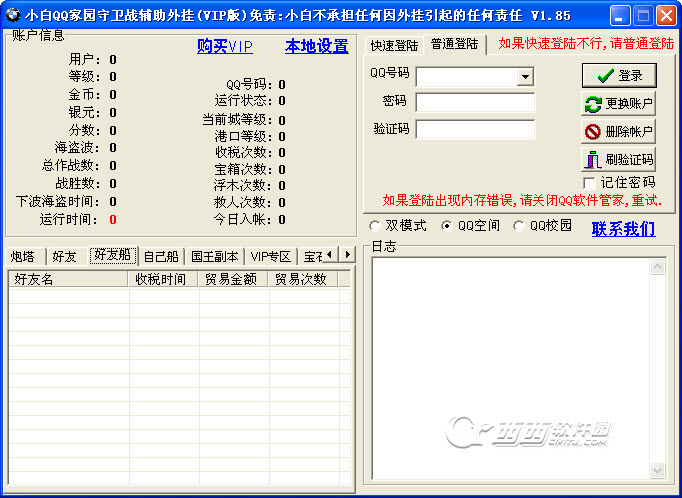Click the green checkmark icon on 登录 button
Image resolution: width=682 pixels, height=498 pixels.
(x=605, y=76)
